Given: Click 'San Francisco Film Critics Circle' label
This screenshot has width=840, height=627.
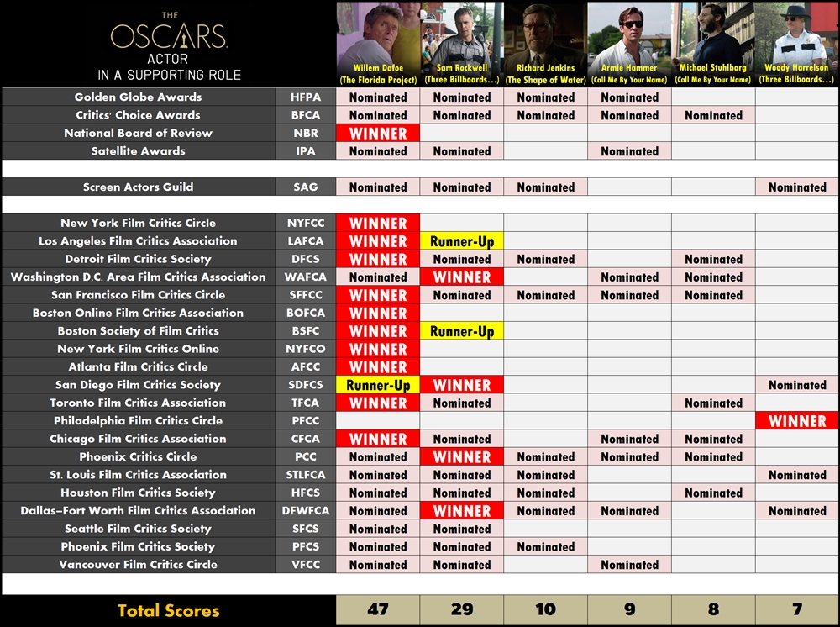Looking at the screenshot, I should click(139, 295).
